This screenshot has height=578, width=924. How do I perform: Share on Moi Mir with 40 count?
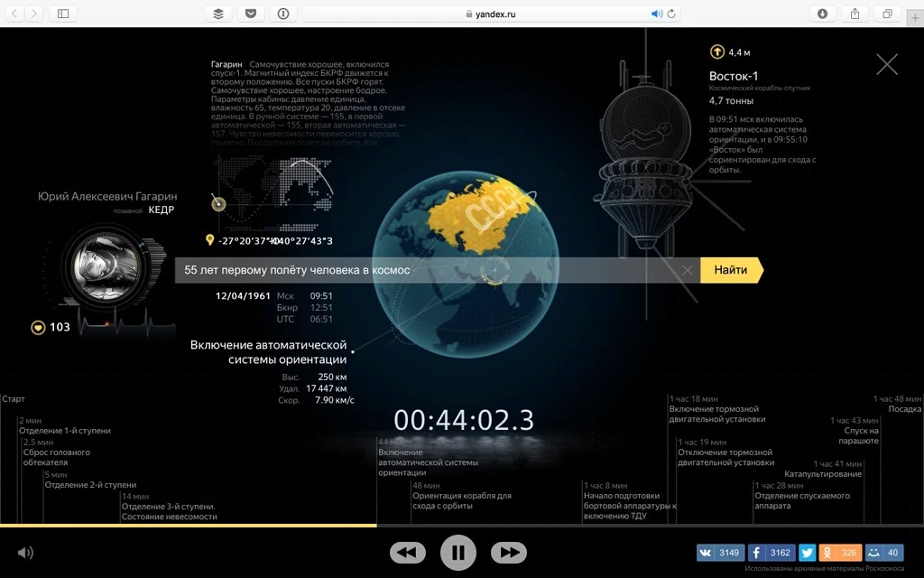click(x=884, y=553)
